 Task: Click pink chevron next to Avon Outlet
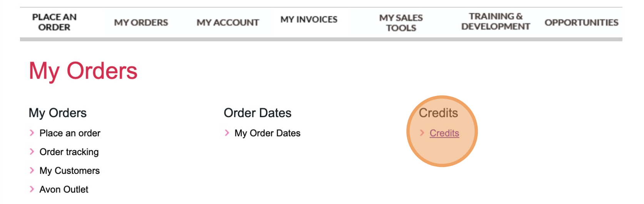pos(32,189)
